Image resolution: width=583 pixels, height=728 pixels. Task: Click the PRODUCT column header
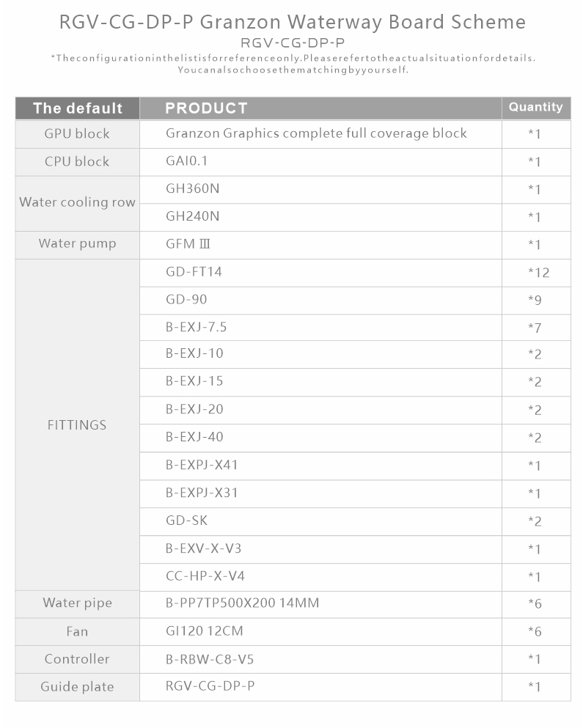[207, 109]
